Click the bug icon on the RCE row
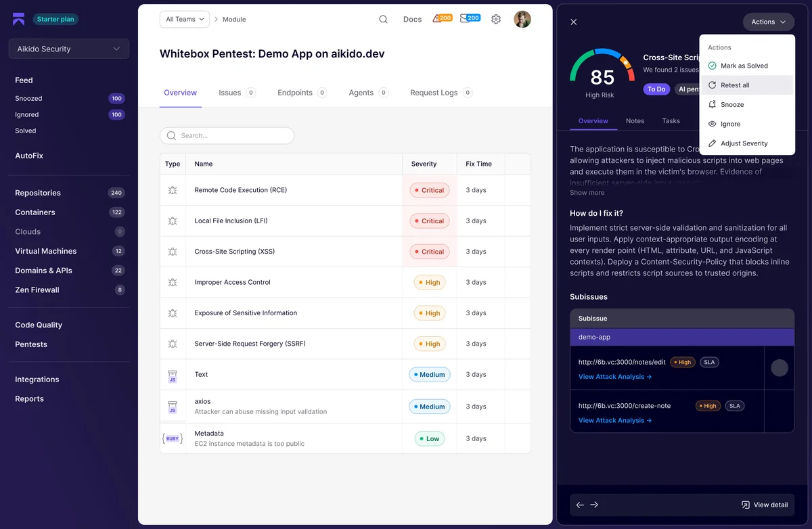Image resolution: width=812 pixels, height=529 pixels. [173, 190]
